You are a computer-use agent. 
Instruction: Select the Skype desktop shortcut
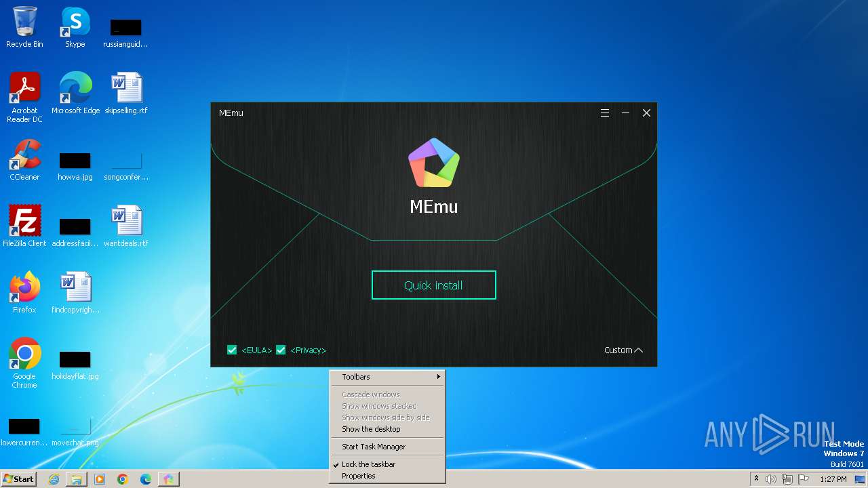coord(75,28)
